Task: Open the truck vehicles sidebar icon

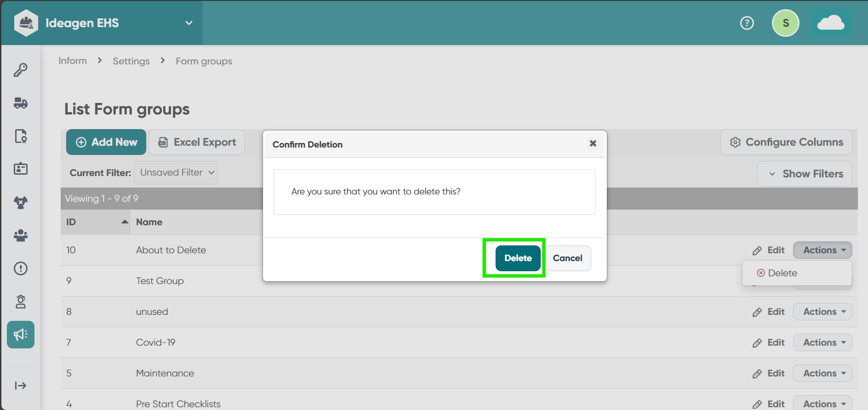Action: click(21, 103)
